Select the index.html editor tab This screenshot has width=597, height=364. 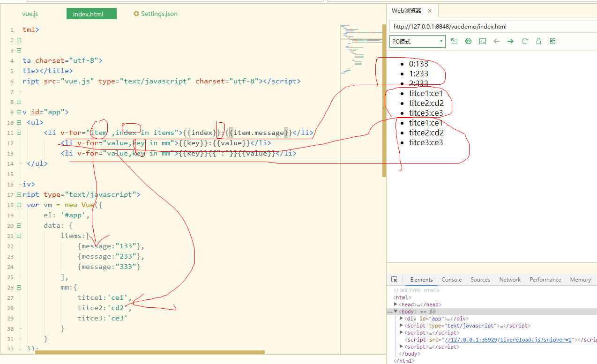tap(91, 14)
